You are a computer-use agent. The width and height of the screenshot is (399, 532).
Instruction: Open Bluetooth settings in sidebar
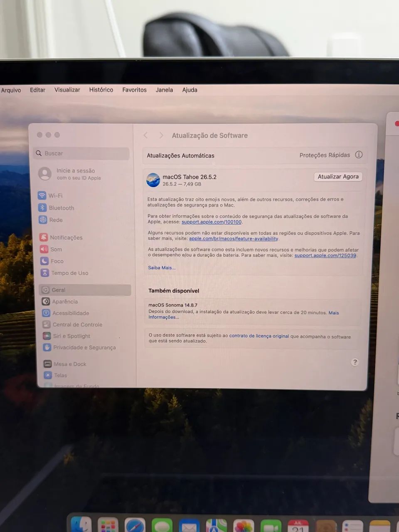click(56, 208)
